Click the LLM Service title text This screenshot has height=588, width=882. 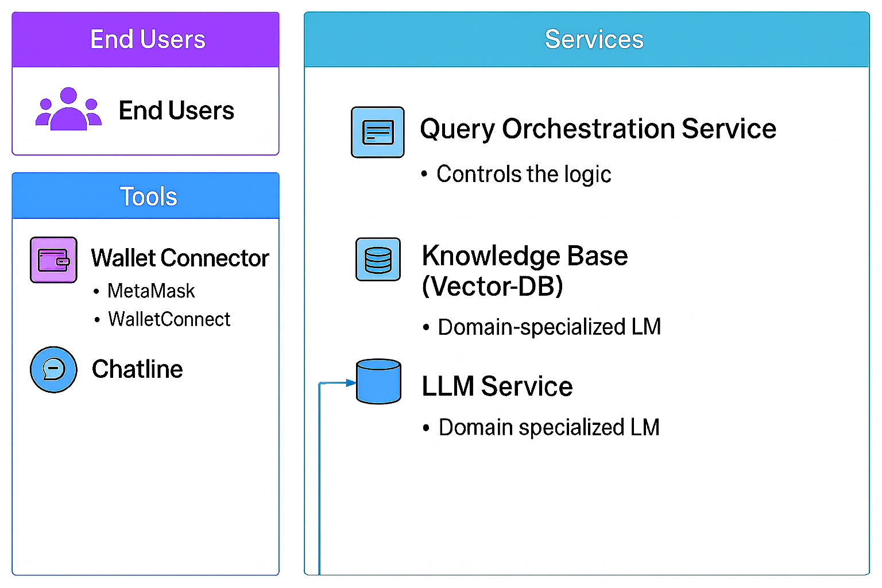[x=497, y=386]
